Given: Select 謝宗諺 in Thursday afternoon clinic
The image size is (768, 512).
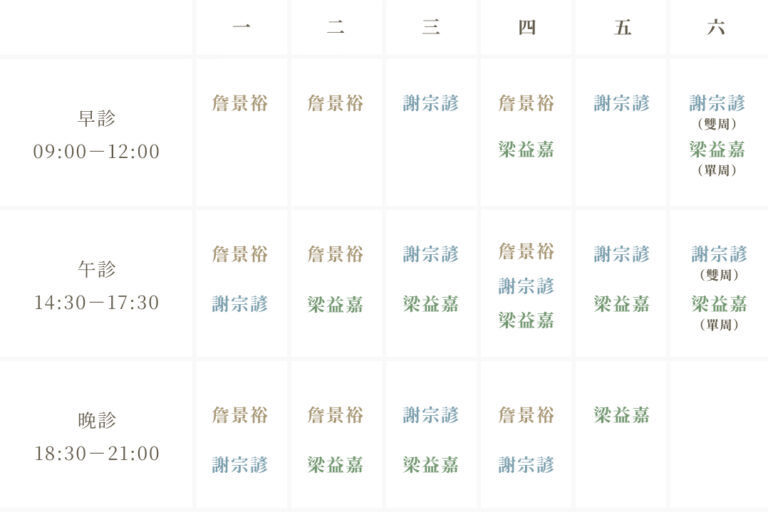Looking at the screenshot, I should pyautogui.click(x=526, y=286).
